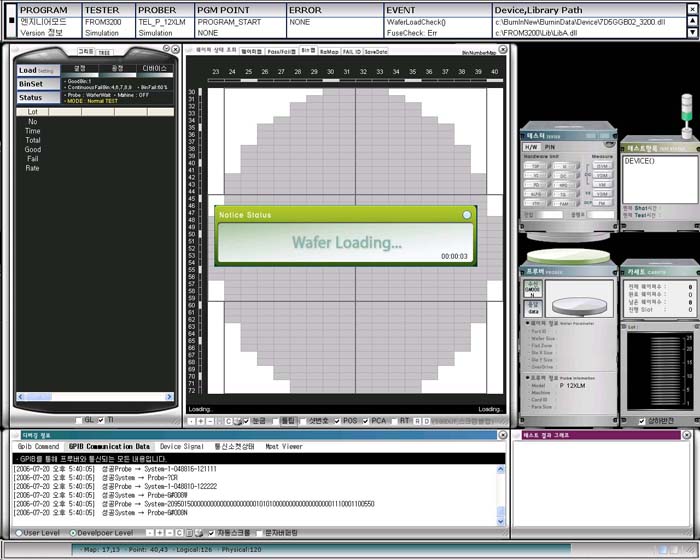This screenshot has height=560, width=700.
Task: Click the 틀팁 button under wafer map
Action: click(288, 421)
